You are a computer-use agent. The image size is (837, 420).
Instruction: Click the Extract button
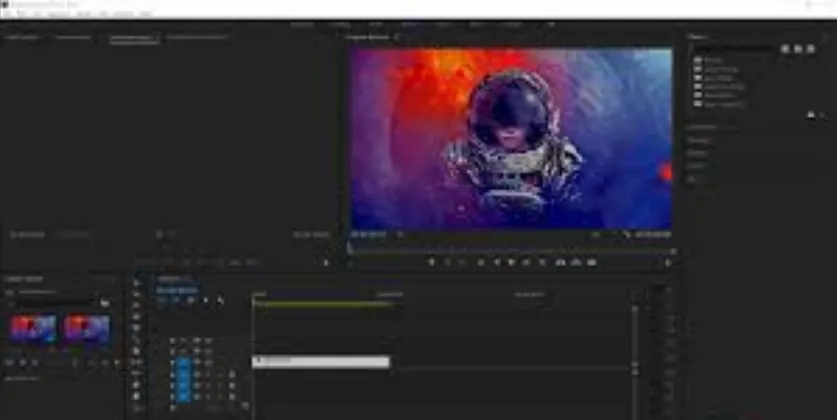click(576, 262)
